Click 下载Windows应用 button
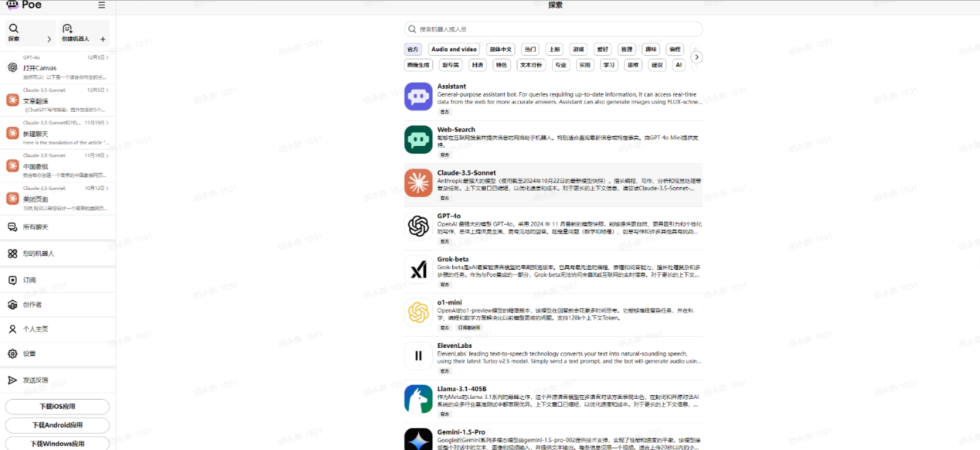 57,444
